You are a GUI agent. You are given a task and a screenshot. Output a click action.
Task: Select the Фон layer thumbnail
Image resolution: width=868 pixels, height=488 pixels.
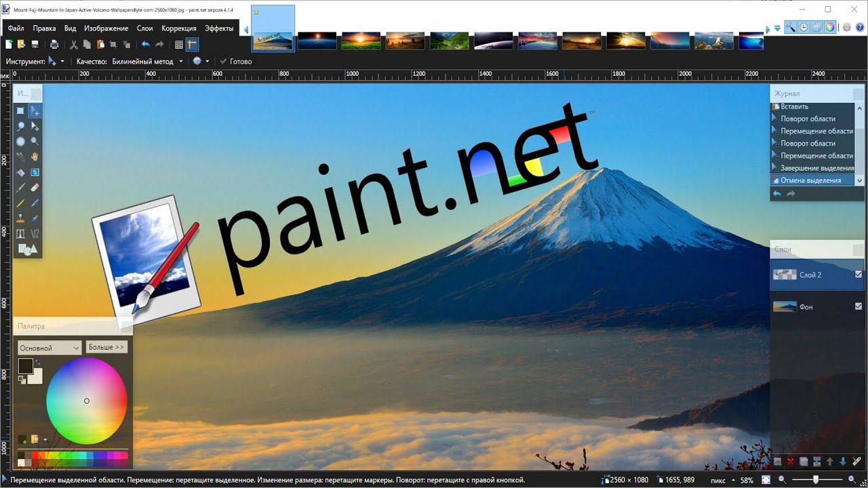(x=785, y=307)
